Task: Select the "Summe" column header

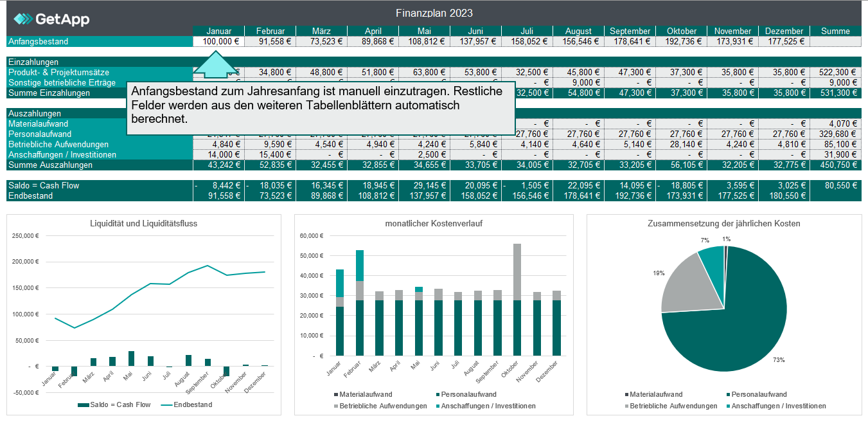Action: pos(835,30)
